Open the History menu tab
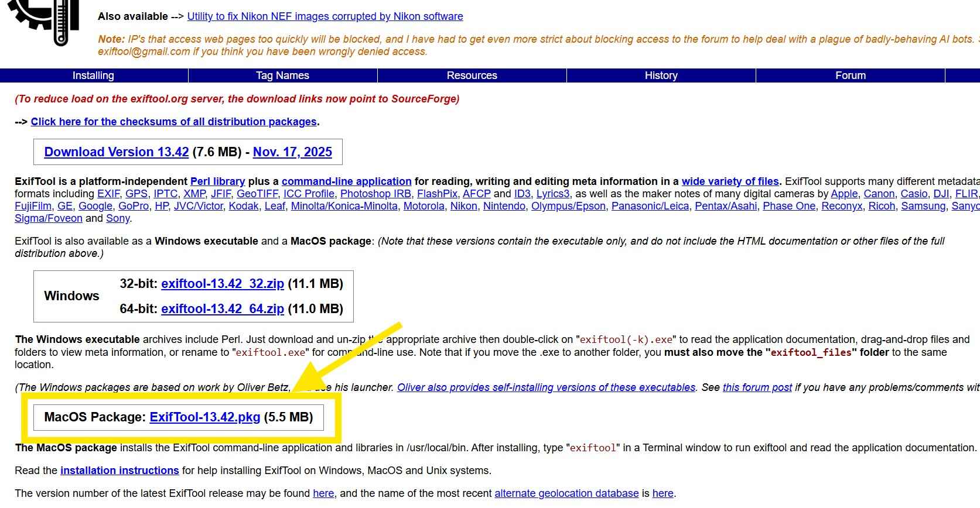 tap(661, 75)
